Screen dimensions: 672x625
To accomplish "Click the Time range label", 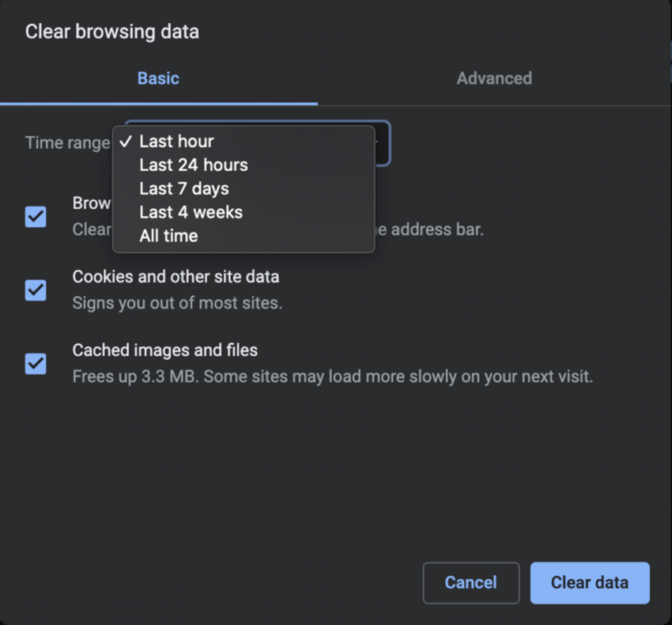I will [x=67, y=143].
